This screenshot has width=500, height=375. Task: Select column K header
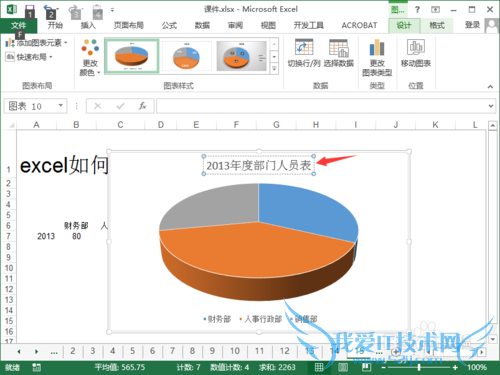[x=435, y=125]
